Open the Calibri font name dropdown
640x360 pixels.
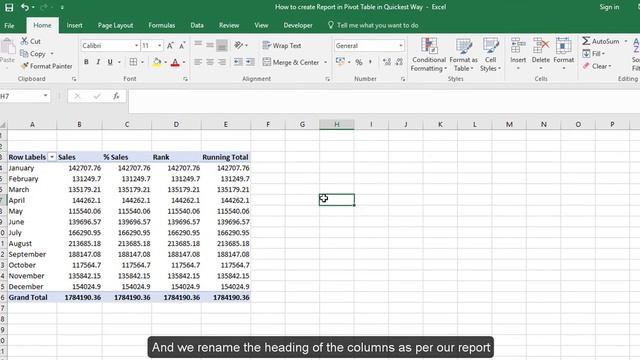tap(136, 46)
